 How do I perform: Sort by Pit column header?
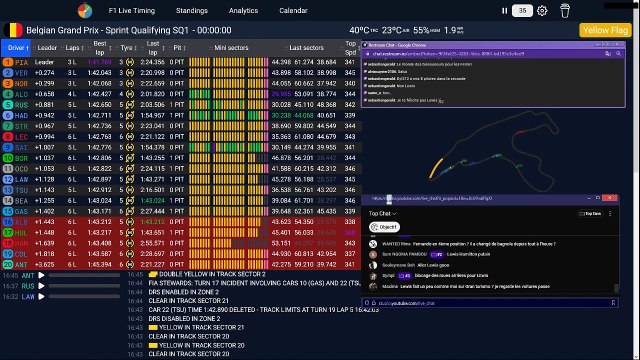[x=177, y=48]
